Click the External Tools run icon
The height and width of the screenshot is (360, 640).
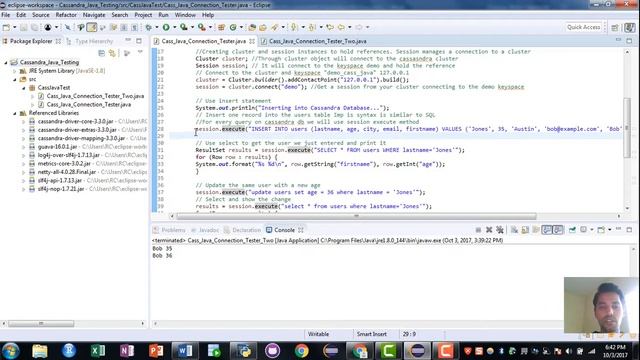202,27
